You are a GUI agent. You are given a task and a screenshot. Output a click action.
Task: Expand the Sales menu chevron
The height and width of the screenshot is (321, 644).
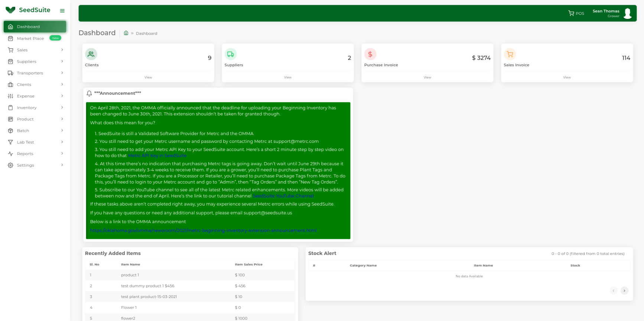point(62,50)
